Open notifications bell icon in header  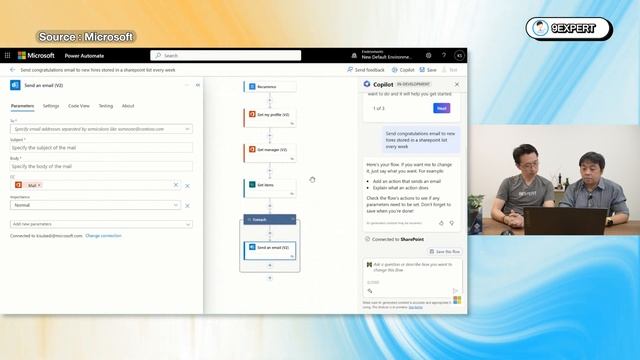point(354,56)
